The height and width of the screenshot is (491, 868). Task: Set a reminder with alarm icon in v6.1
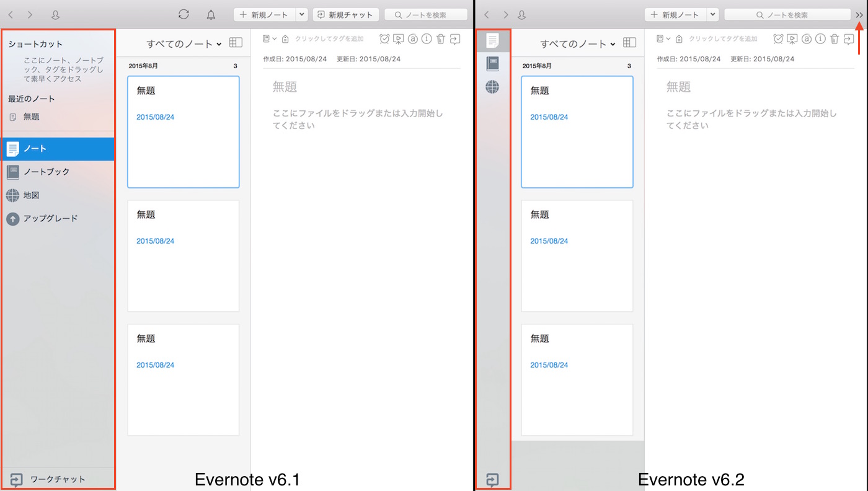coord(385,38)
